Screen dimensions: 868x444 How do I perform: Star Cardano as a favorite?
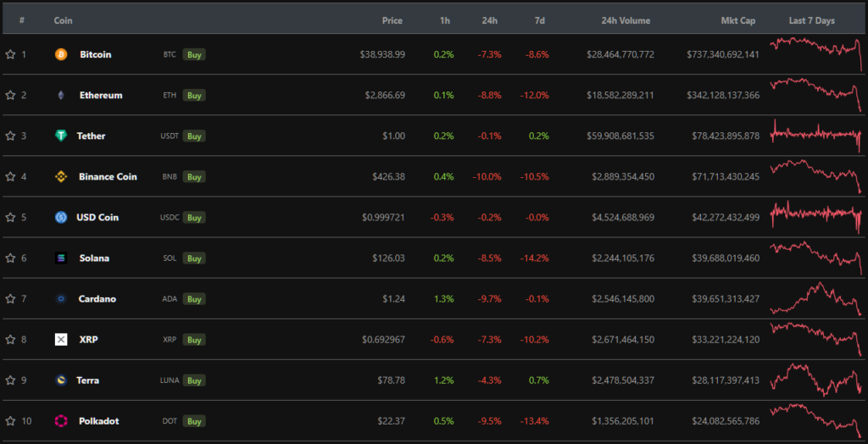coord(10,299)
